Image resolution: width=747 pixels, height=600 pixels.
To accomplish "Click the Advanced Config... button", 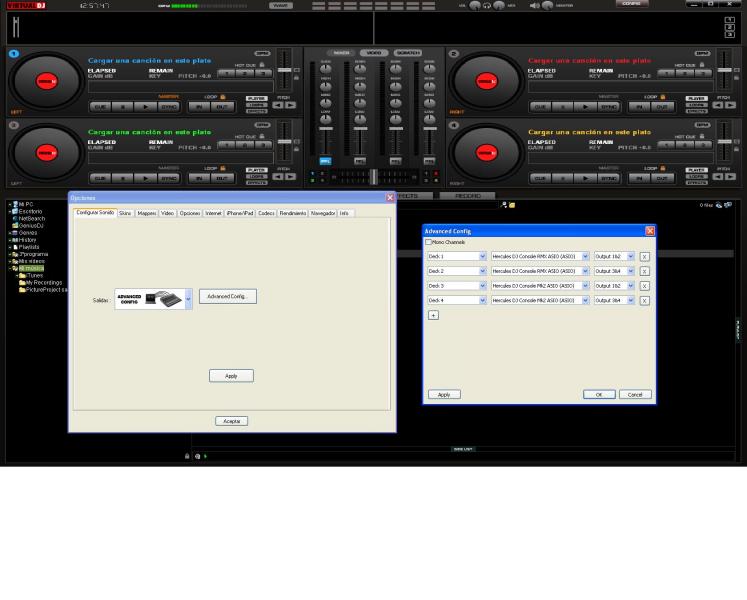I will coord(228,296).
